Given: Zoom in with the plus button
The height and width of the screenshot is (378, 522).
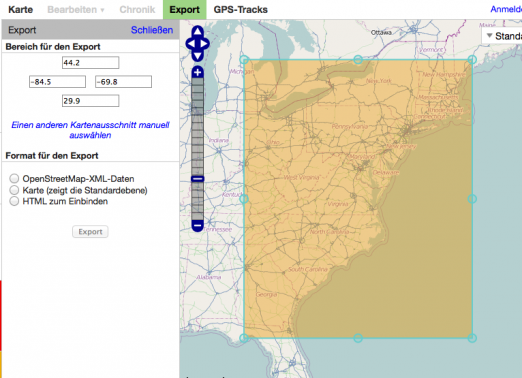Looking at the screenshot, I should point(198,72).
